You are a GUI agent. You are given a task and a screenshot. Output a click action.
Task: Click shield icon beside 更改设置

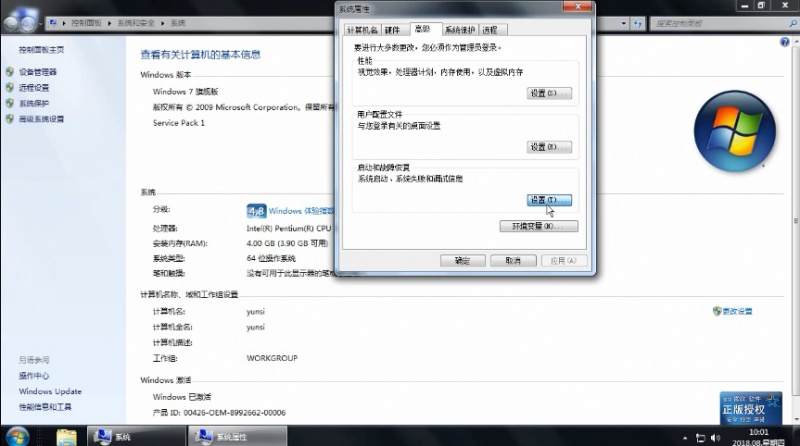click(x=717, y=311)
